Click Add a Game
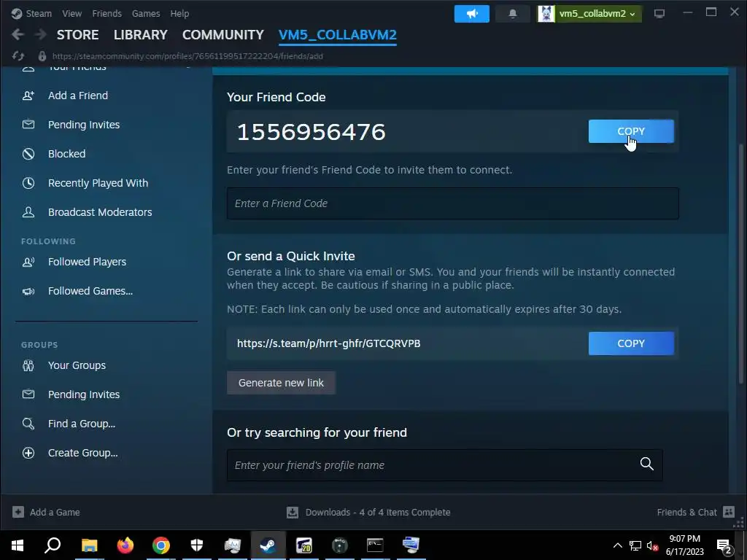747x560 pixels. tap(46, 513)
